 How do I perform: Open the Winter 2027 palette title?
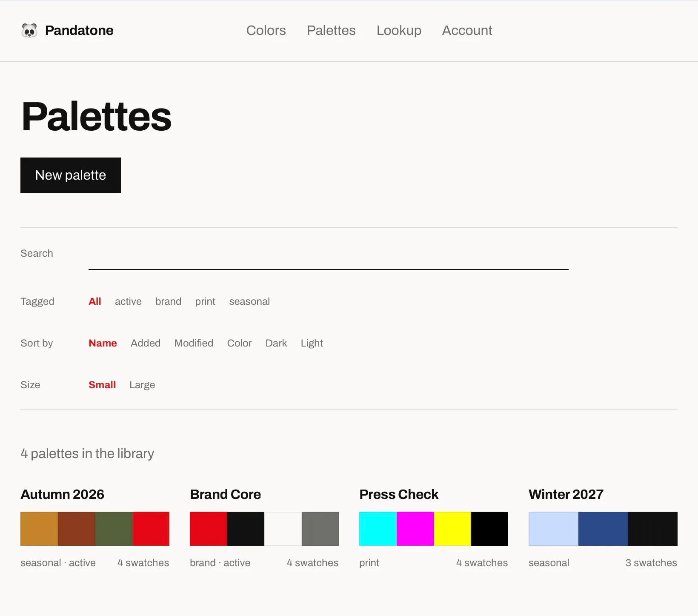(566, 494)
